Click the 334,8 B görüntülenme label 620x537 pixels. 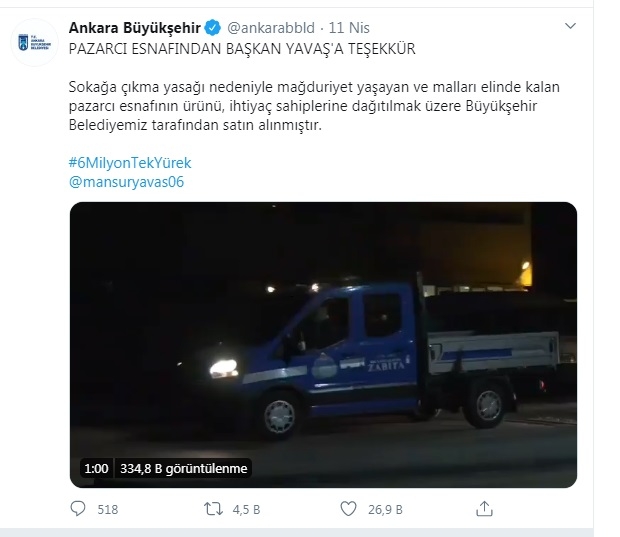(183, 469)
